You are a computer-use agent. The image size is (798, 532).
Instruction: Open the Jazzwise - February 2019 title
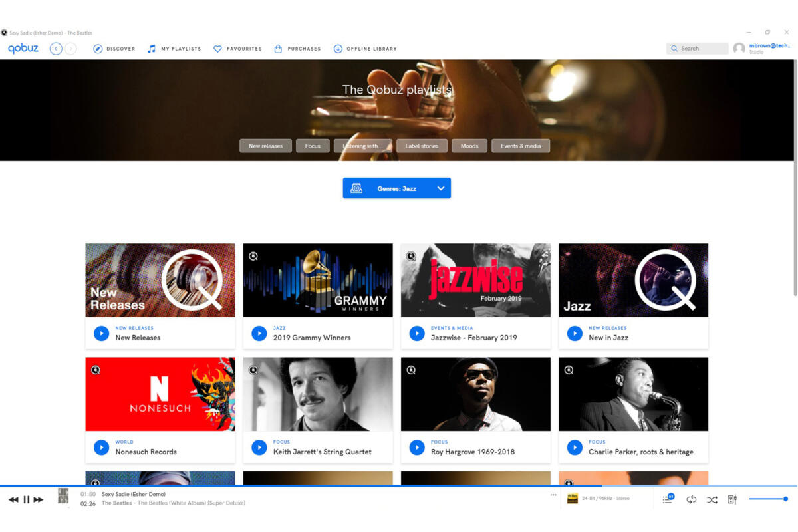[x=473, y=338]
